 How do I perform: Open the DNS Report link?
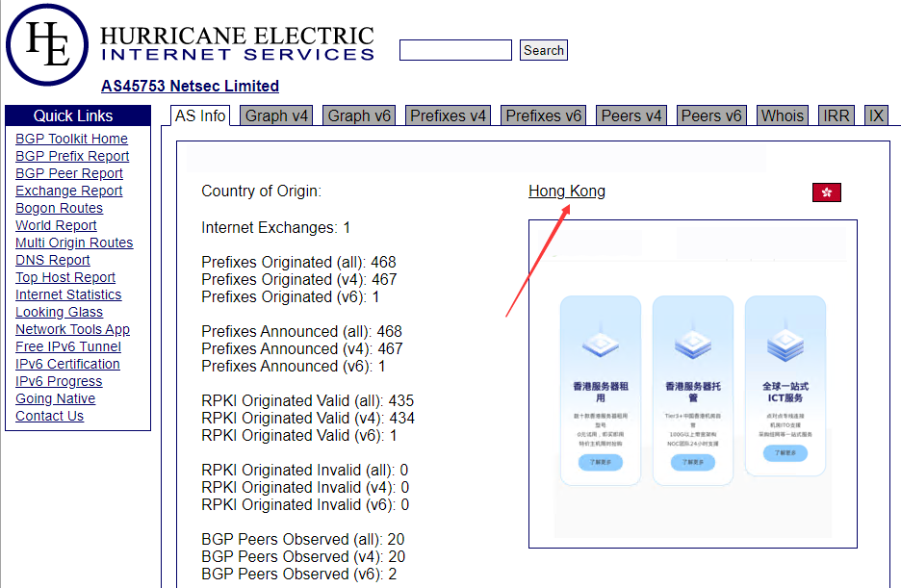(x=53, y=260)
